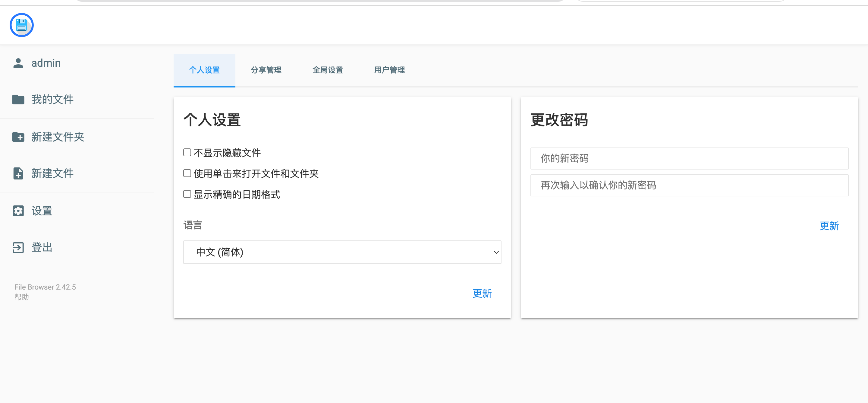Click the File Browser floppy disk logo
This screenshot has width=868, height=403.
(22, 25)
